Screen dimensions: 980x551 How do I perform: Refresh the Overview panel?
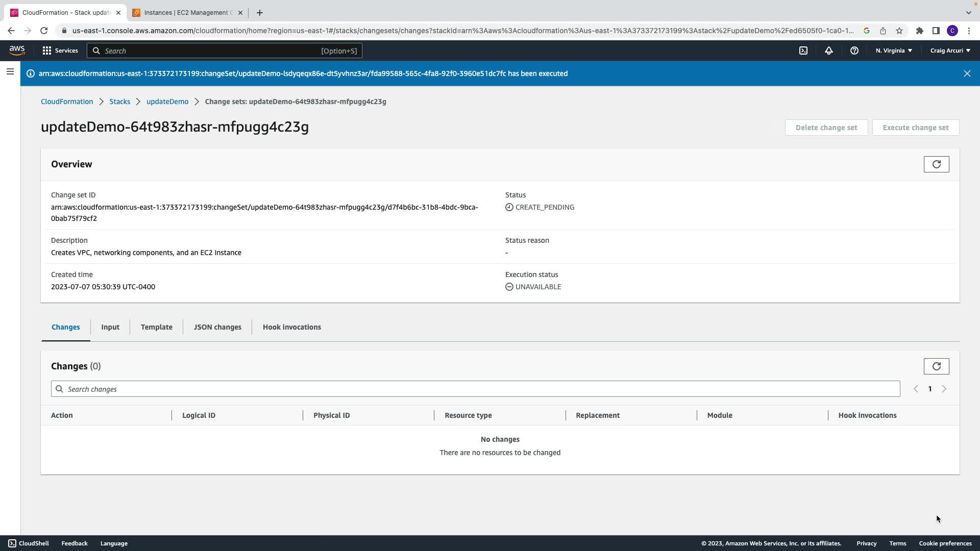pyautogui.click(x=936, y=164)
